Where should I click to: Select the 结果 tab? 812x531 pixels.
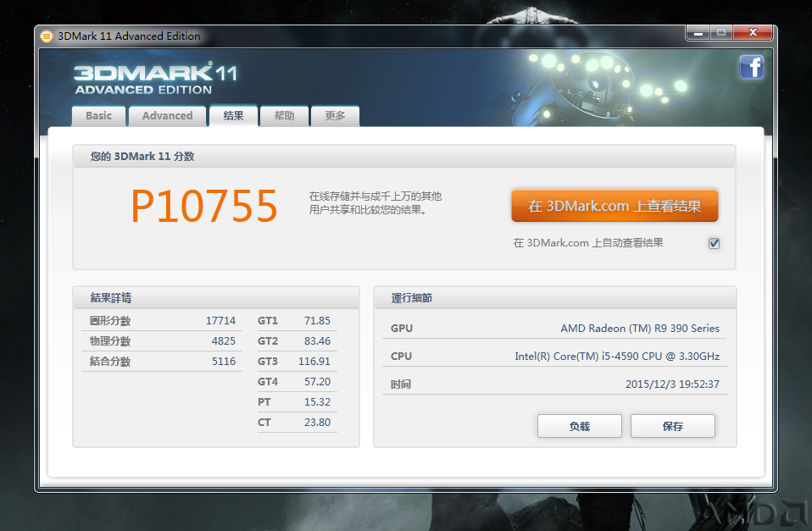click(234, 116)
